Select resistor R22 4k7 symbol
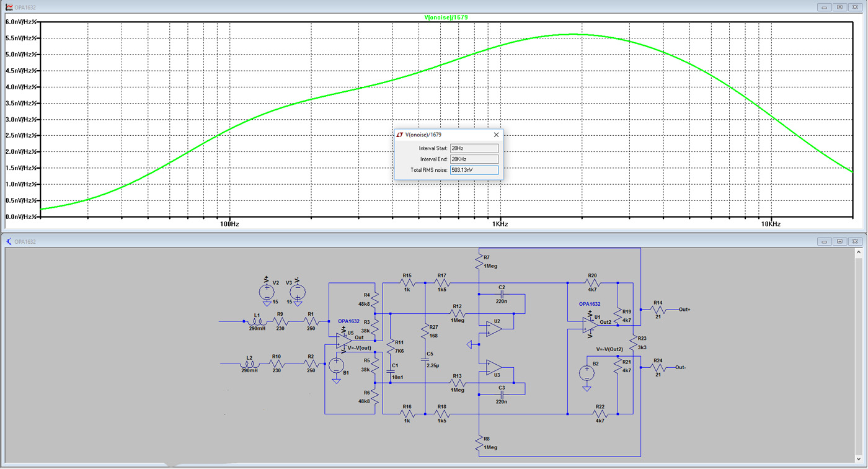The height and width of the screenshot is (469, 868). (x=600, y=414)
